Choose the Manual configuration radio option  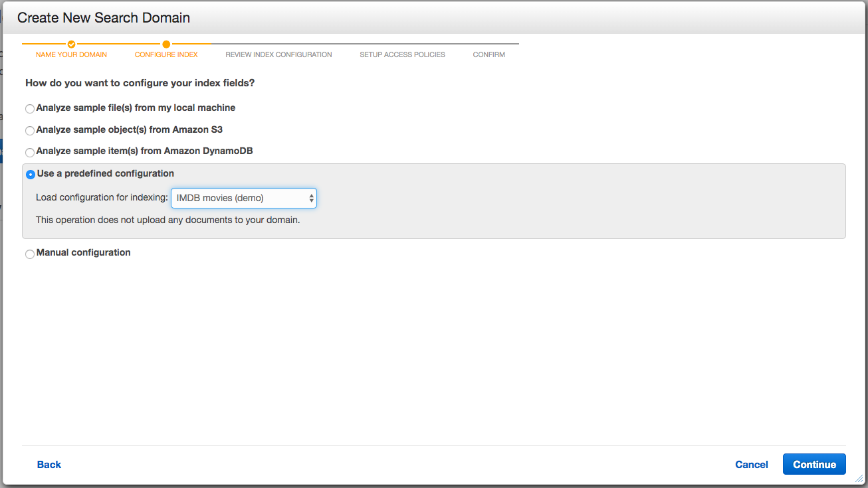(30, 254)
